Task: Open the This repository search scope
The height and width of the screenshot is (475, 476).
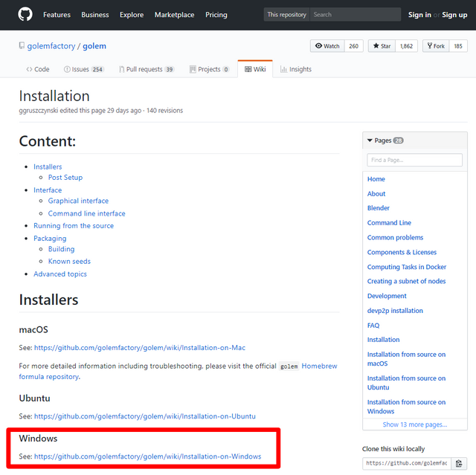Action: (286, 15)
